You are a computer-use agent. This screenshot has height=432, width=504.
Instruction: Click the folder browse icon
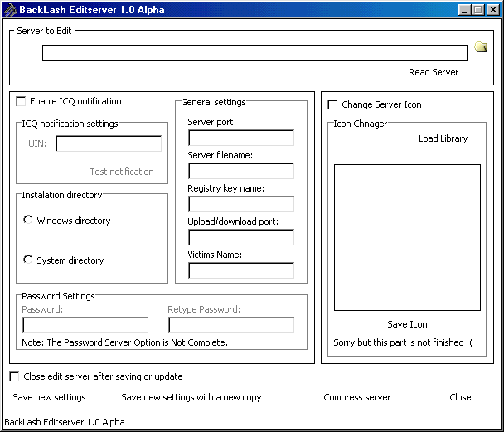(481, 48)
